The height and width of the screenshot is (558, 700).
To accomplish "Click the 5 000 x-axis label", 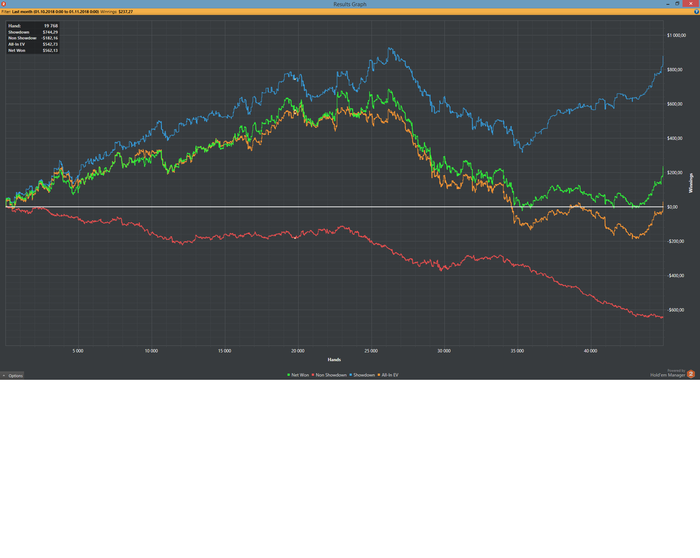I will 78,351.
